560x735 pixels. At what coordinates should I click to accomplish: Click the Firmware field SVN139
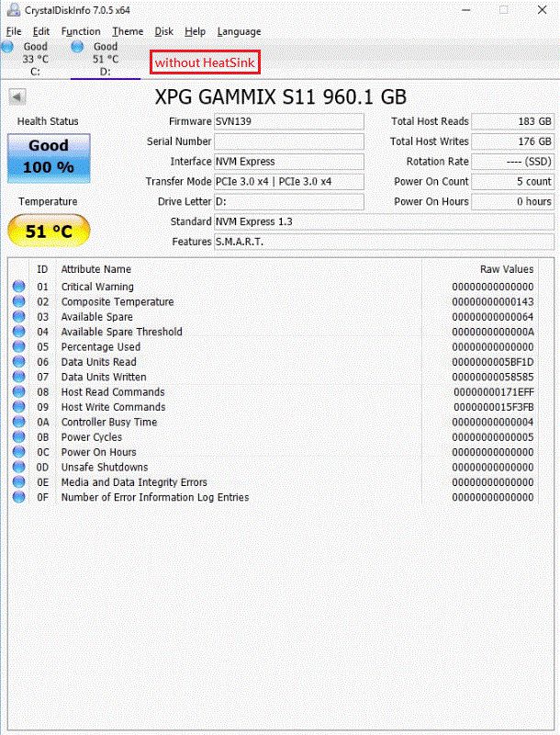289,121
